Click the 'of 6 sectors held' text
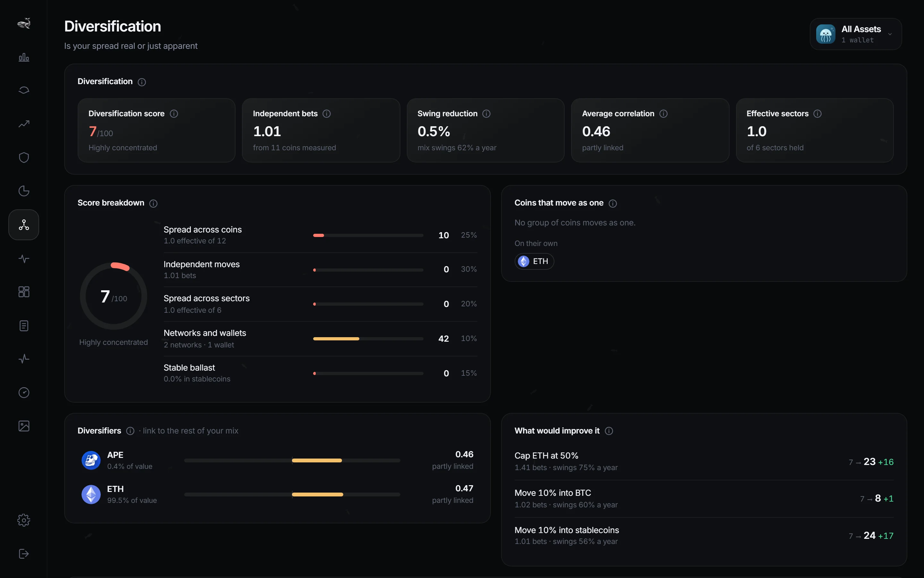The image size is (924, 578). pos(775,148)
